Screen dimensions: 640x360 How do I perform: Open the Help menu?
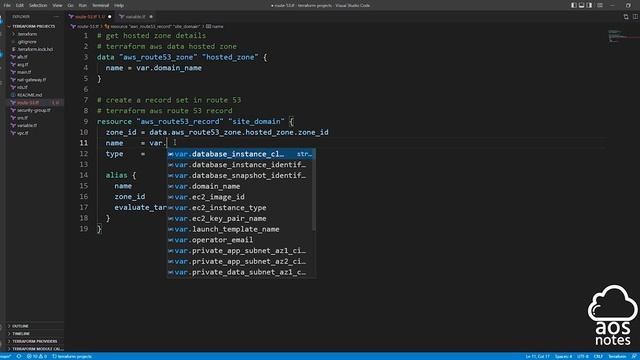tap(119, 5)
